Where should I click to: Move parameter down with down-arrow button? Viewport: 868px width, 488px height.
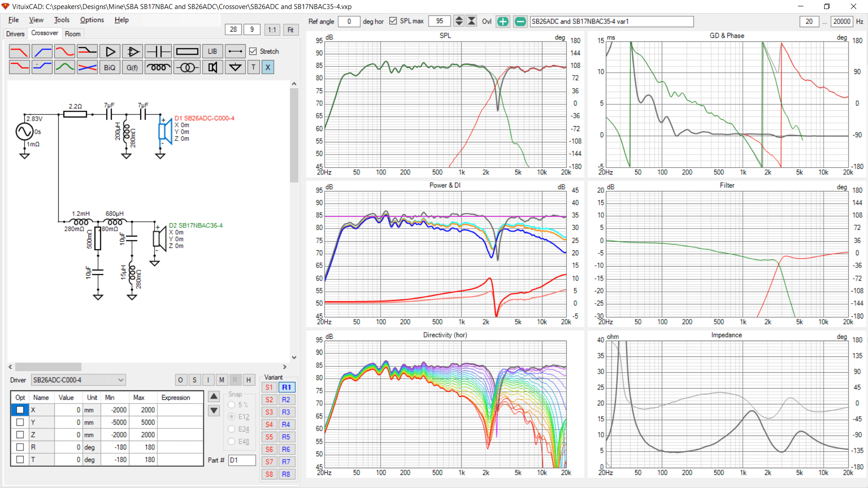[x=214, y=411]
